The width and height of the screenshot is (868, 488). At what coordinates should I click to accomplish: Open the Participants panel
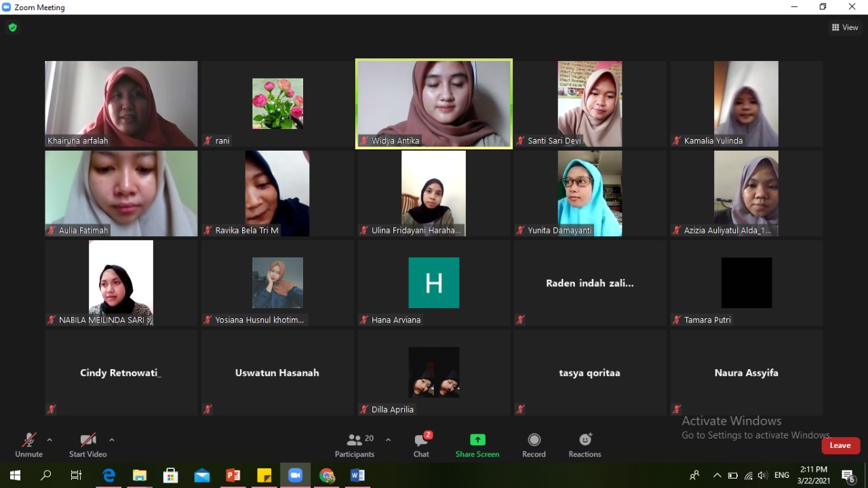[355, 445]
